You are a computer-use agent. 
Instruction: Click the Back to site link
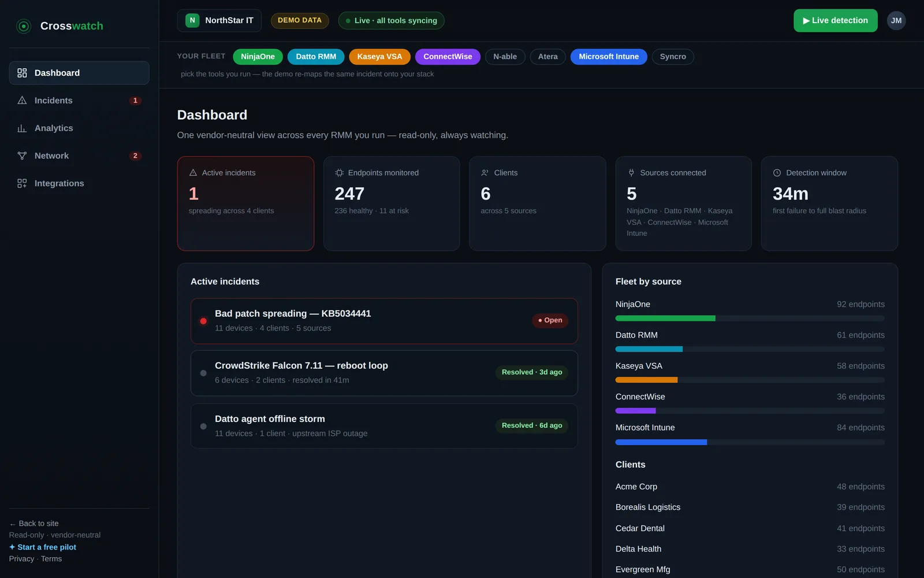pos(34,524)
